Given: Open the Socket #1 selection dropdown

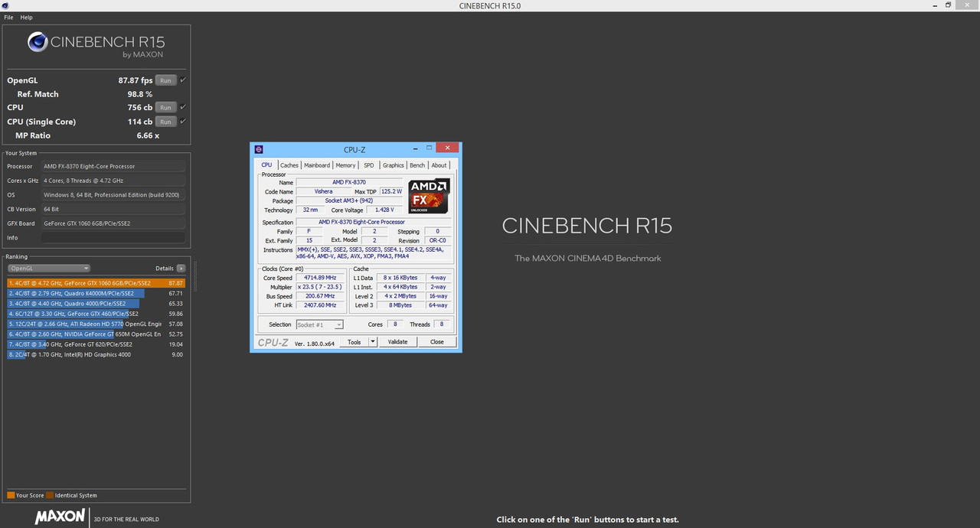Looking at the screenshot, I should [319, 324].
